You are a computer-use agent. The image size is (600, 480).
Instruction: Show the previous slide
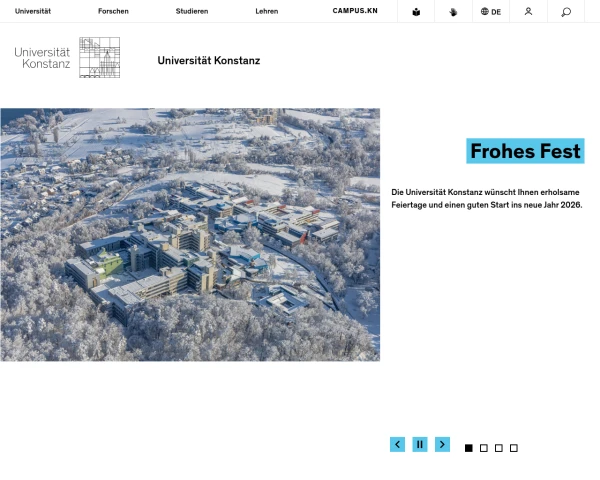pyautogui.click(x=398, y=444)
